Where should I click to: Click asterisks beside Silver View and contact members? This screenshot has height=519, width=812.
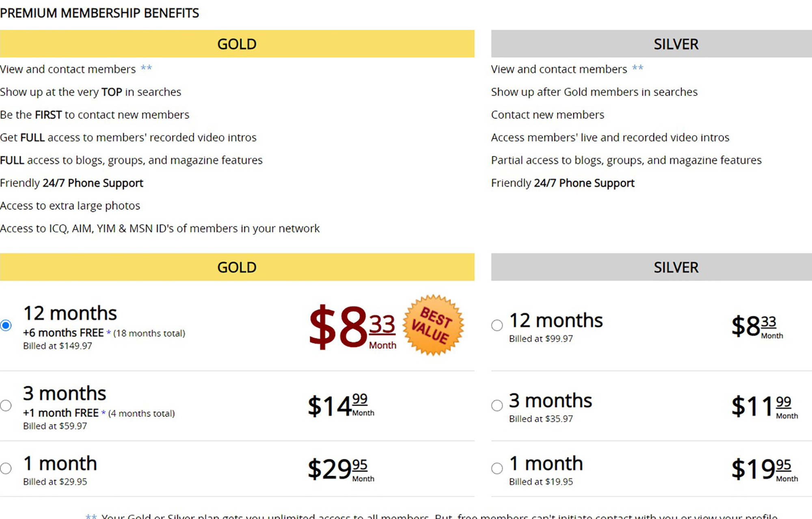click(637, 67)
